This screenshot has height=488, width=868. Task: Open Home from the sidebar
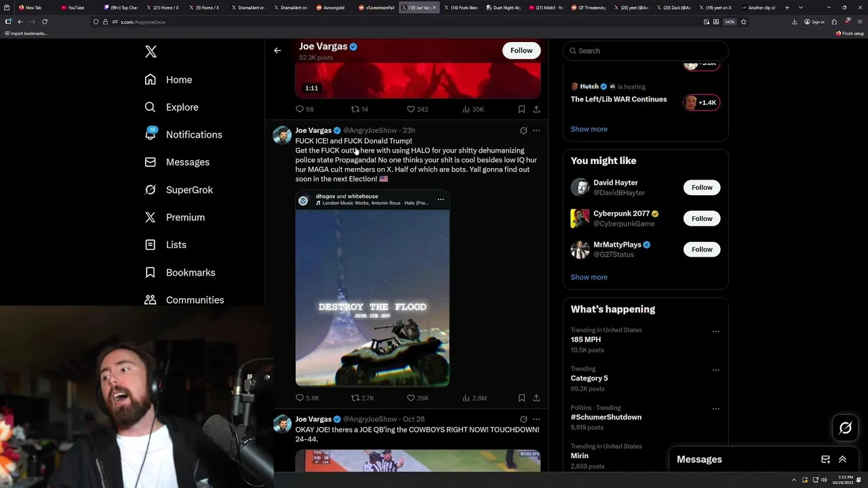pos(168,79)
